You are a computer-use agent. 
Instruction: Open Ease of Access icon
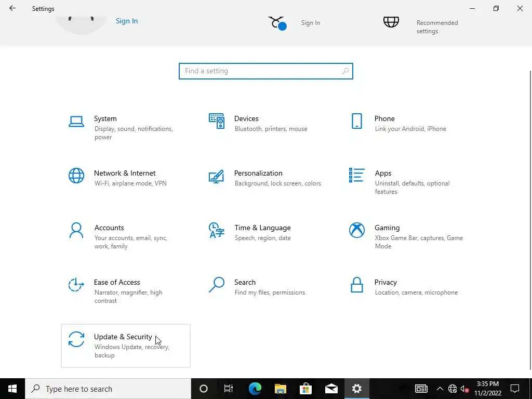(76, 285)
